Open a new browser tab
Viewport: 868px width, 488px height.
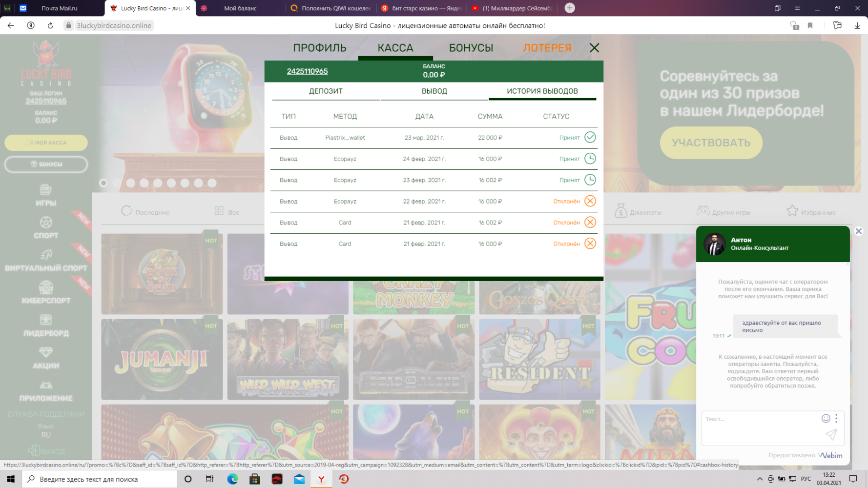(570, 8)
